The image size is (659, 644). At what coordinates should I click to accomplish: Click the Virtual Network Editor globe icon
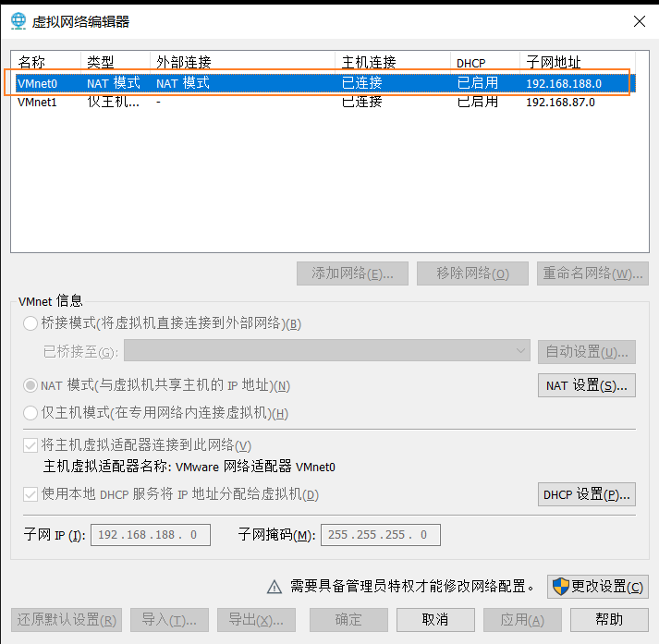coord(18,21)
